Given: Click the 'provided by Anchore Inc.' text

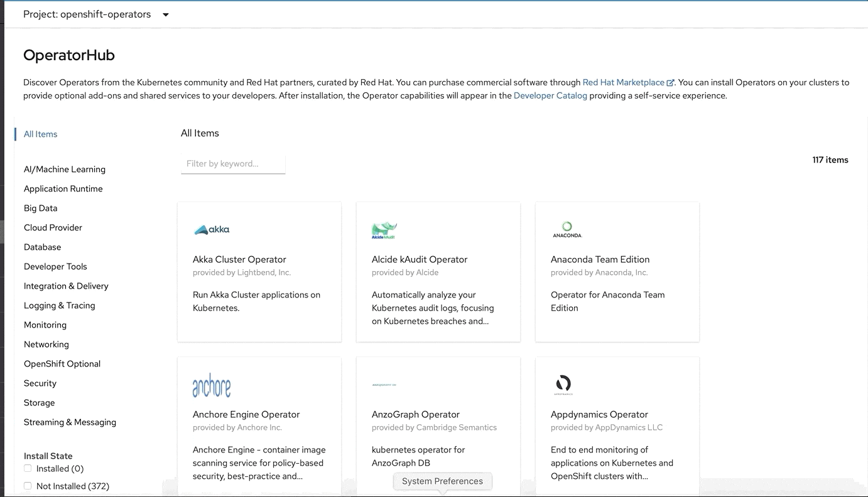Looking at the screenshot, I should (237, 428).
